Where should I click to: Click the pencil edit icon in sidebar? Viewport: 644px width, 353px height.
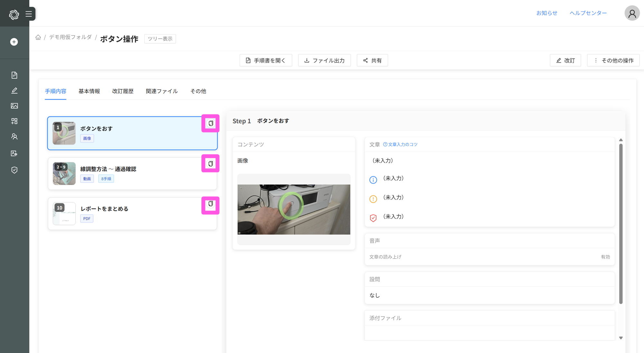14,91
